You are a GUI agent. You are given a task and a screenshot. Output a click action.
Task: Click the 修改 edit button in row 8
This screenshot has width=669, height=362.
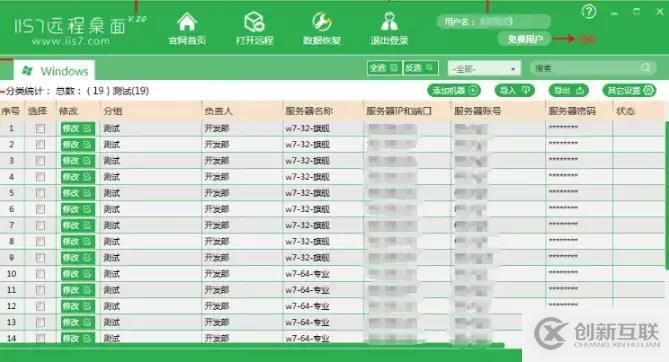[x=77, y=242]
